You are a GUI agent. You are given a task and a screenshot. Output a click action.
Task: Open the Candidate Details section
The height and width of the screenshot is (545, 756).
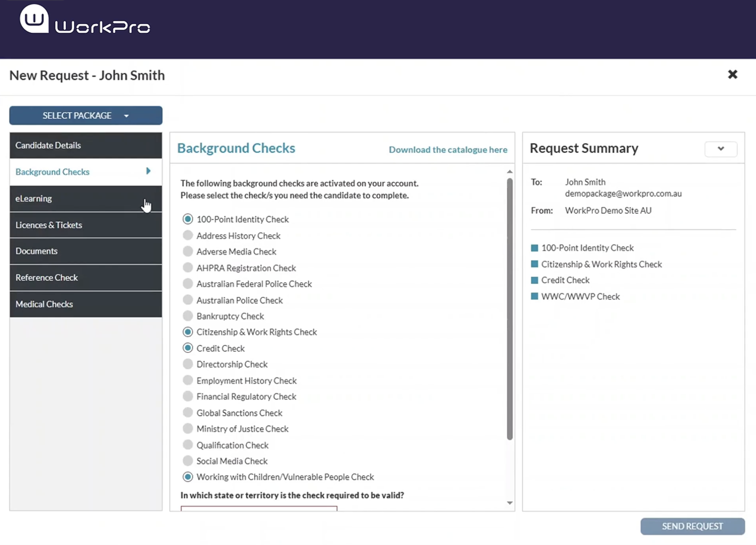coord(86,145)
